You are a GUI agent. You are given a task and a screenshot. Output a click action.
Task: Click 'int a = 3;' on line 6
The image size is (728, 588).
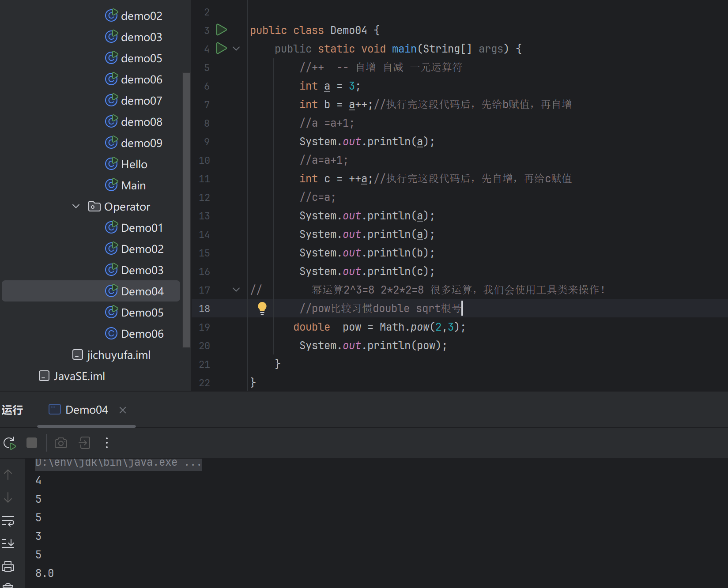tap(330, 86)
